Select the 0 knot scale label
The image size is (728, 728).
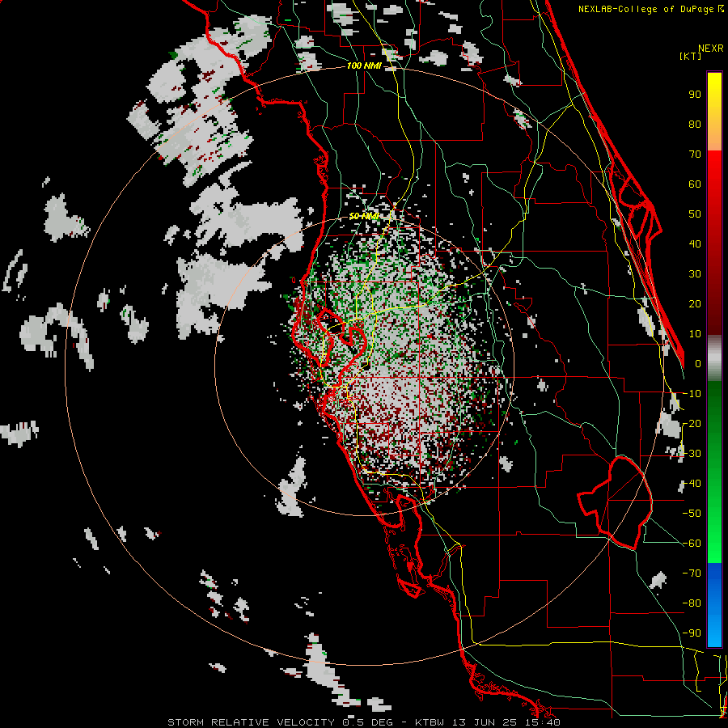(x=698, y=364)
